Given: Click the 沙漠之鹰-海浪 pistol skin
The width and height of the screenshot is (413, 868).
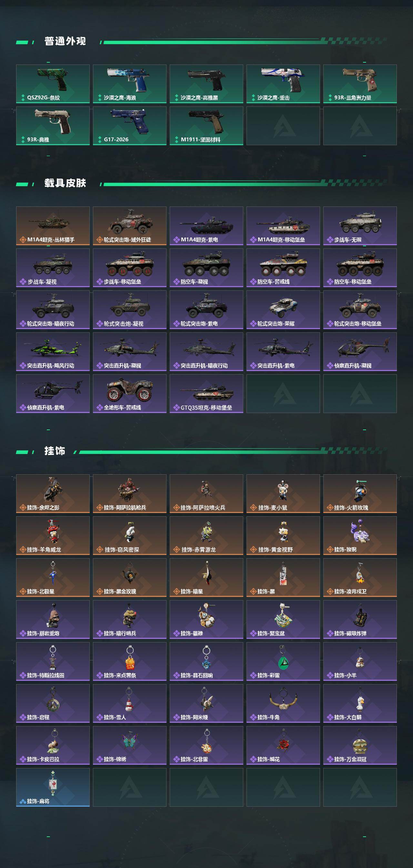Looking at the screenshot, I should (x=130, y=84).
